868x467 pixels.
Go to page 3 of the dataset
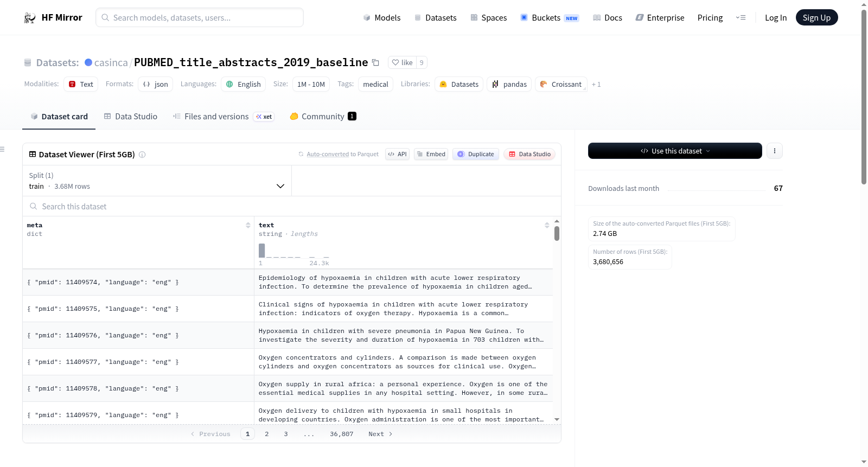coord(286,434)
